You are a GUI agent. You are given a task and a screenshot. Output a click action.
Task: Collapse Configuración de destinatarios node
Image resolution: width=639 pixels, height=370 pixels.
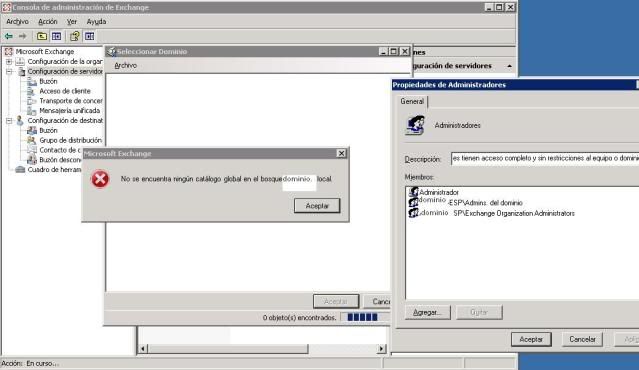click(9, 121)
